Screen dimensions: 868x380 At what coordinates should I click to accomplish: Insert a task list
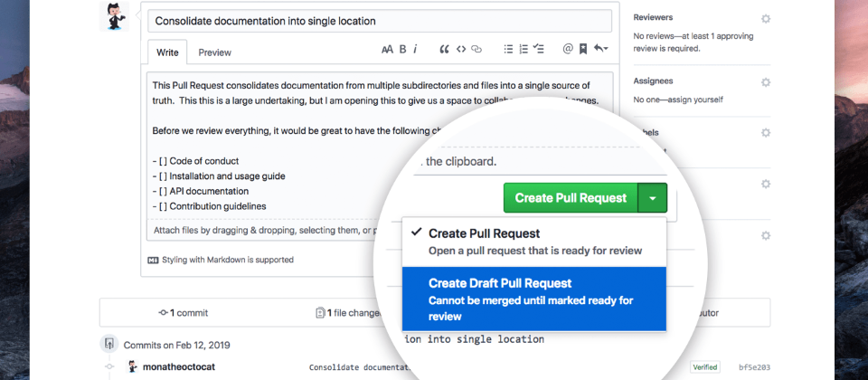click(x=538, y=49)
